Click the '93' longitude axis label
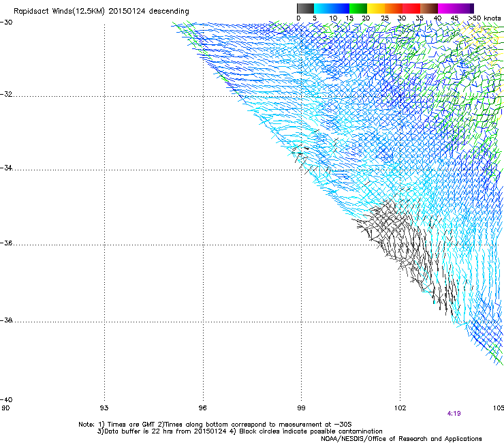This screenshot has height=443, width=504. click(104, 408)
